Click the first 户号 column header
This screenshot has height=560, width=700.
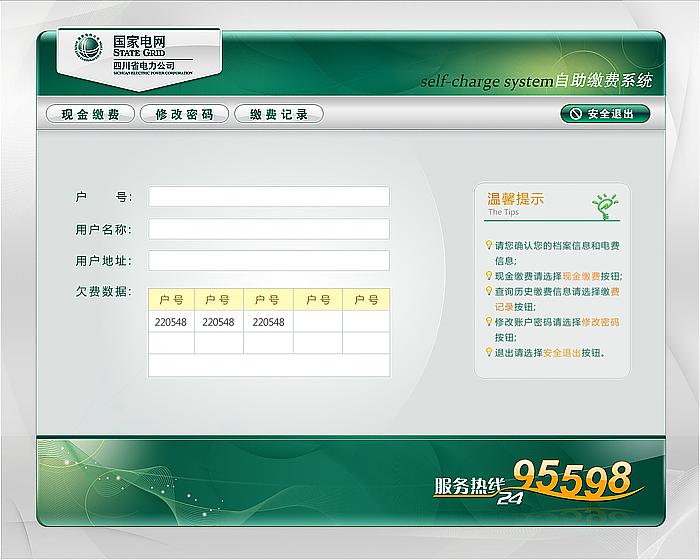(x=171, y=300)
